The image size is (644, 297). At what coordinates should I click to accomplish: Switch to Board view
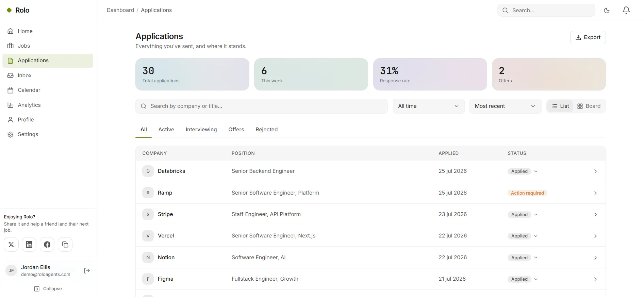tap(589, 106)
